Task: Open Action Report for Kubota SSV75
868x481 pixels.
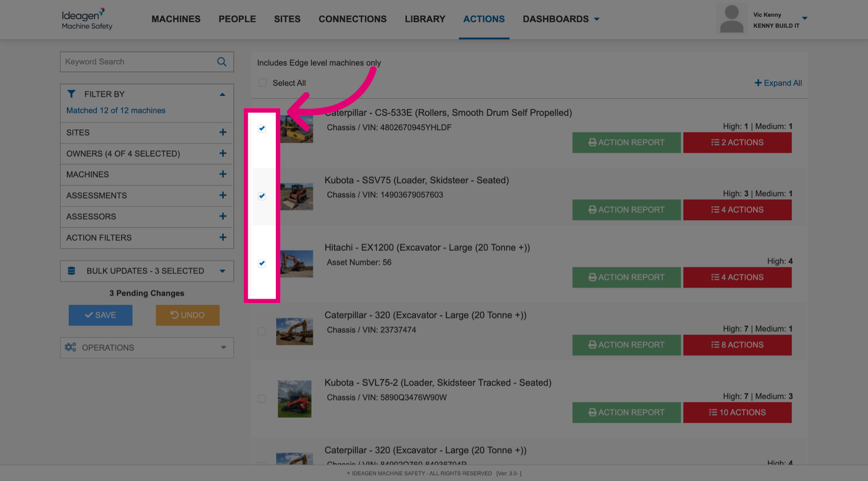Action: click(627, 210)
